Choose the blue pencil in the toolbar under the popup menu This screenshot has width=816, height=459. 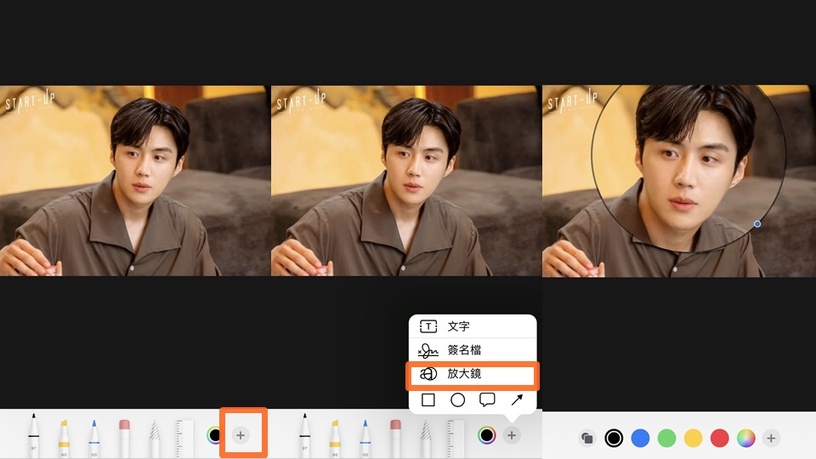click(365, 438)
